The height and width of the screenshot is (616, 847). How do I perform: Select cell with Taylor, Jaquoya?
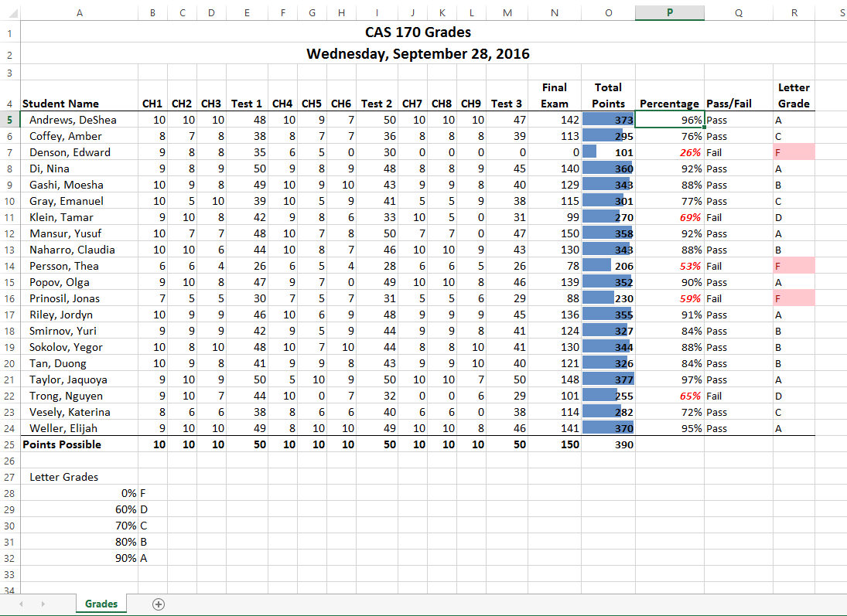79,379
